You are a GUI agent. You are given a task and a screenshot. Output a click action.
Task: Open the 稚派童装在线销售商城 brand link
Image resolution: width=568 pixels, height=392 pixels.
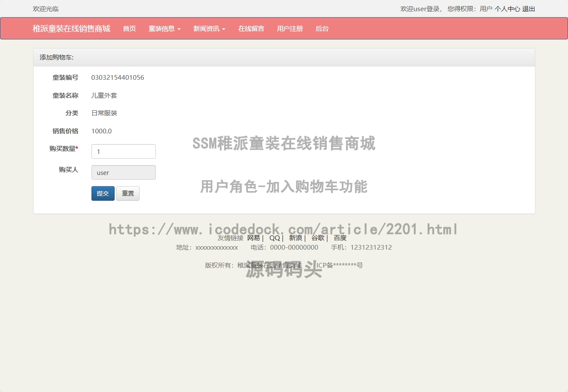tap(72, 29)
